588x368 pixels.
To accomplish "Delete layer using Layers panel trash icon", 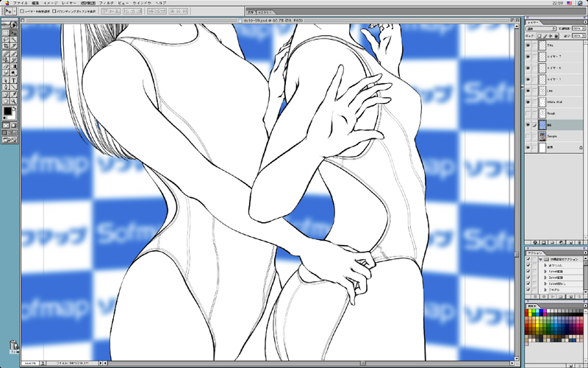I will tap(579, 242).
